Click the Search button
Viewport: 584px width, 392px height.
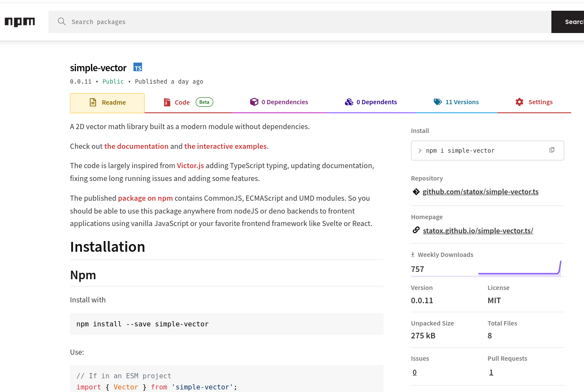(567, 22)
